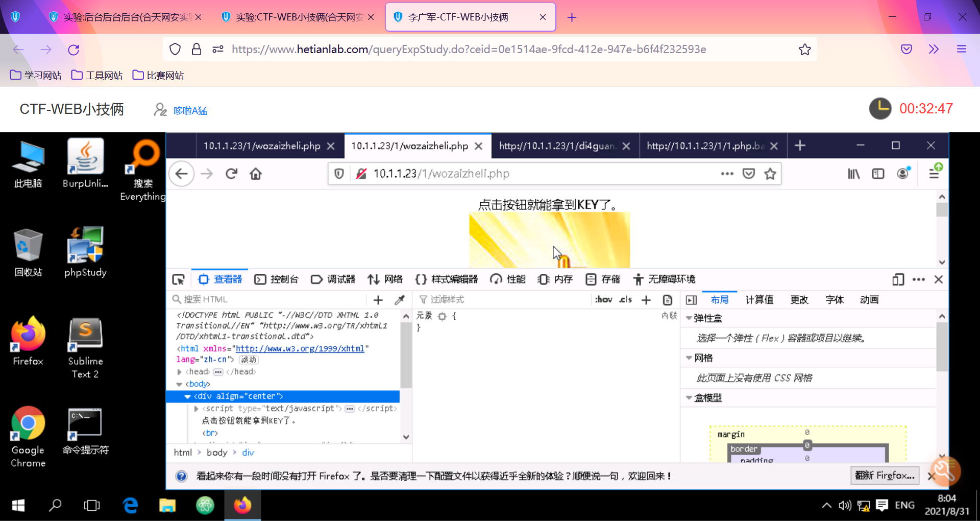980x521 pixels.
Task: Click the 翻新 Firefox refresh button
Action: click(x=885, y=476)
